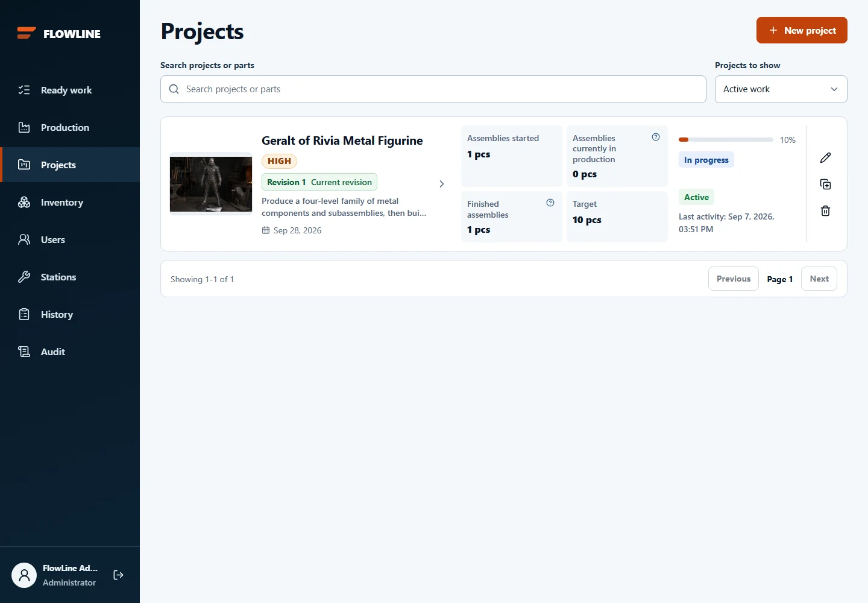Screen dimensions: 868x603
Task: Click the Production factory icon
Action: tap(24, 127)
